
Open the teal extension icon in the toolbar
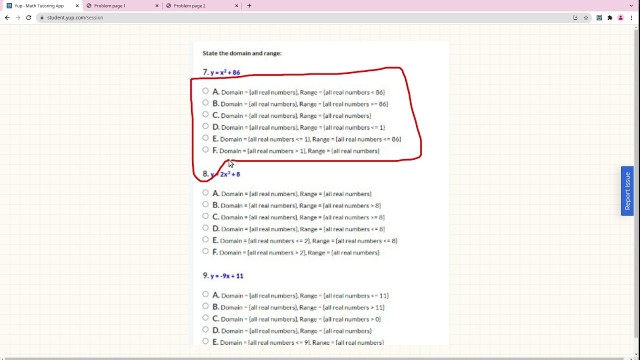pyautogui.click(x=599, y=18)
